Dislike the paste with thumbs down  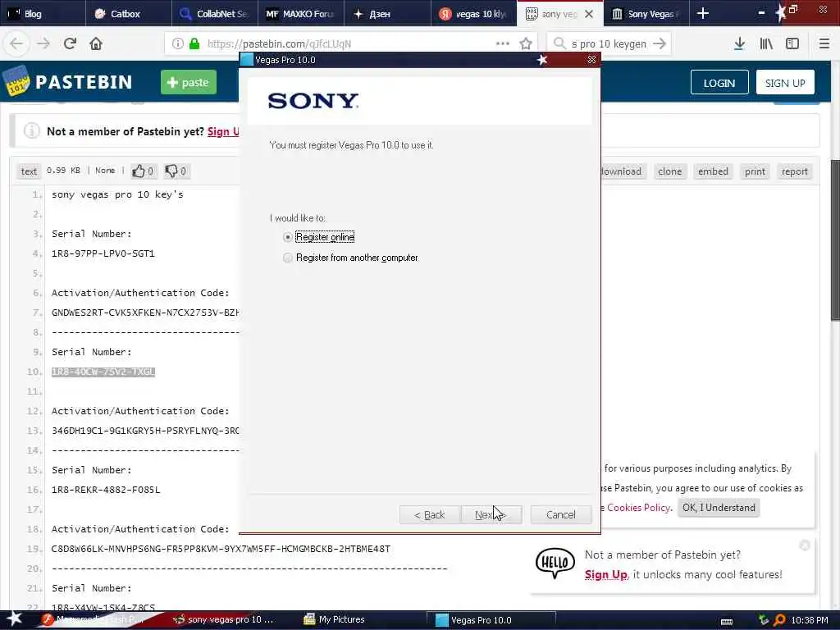pos(176,171)
